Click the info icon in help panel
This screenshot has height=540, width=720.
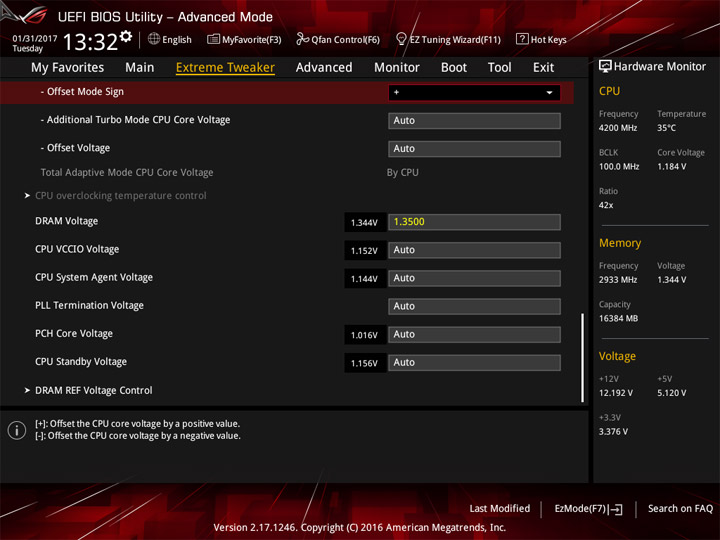coord(17,430)
